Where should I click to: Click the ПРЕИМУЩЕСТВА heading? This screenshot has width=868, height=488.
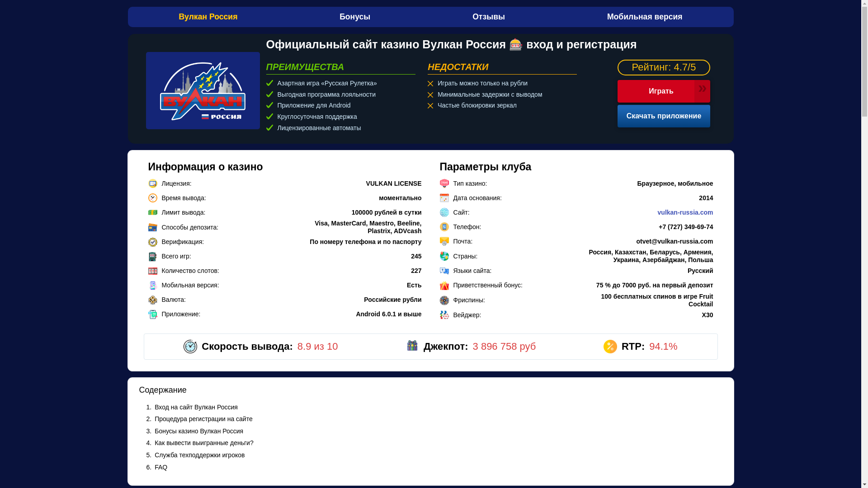305,67
